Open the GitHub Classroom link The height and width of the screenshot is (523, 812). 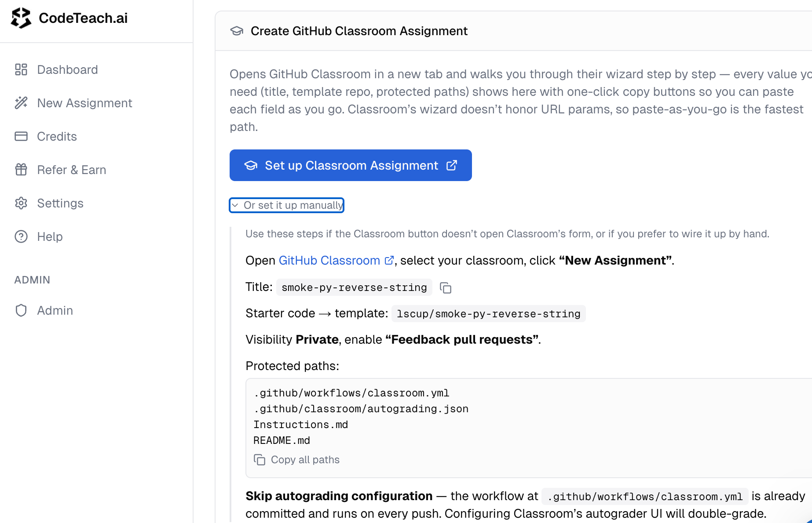coord(336,261)
